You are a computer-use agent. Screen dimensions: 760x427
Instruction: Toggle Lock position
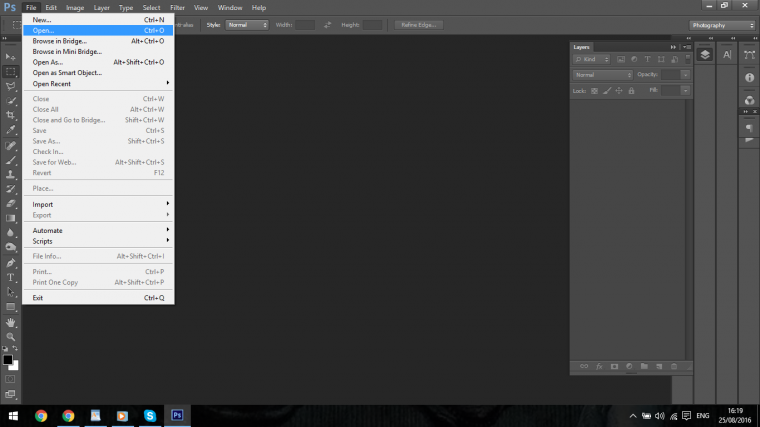coord(619,91)
